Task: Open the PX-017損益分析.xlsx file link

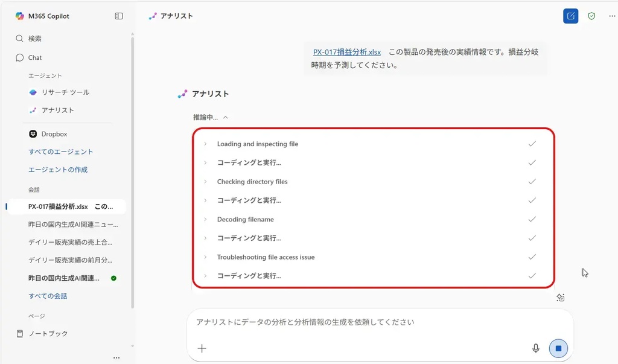Action: click(x=346, y=52)
